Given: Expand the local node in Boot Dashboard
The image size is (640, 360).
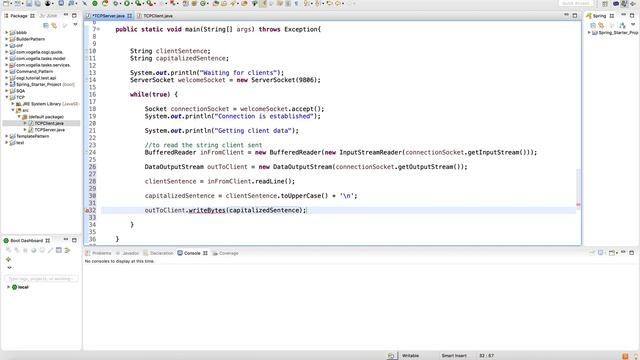Looking at the screenshot, I should pyautogui.click(x=8, y=287).
